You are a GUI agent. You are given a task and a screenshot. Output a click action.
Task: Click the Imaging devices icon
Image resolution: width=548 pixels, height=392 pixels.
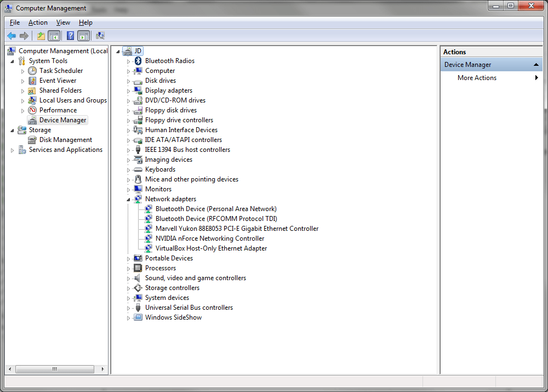138,160
